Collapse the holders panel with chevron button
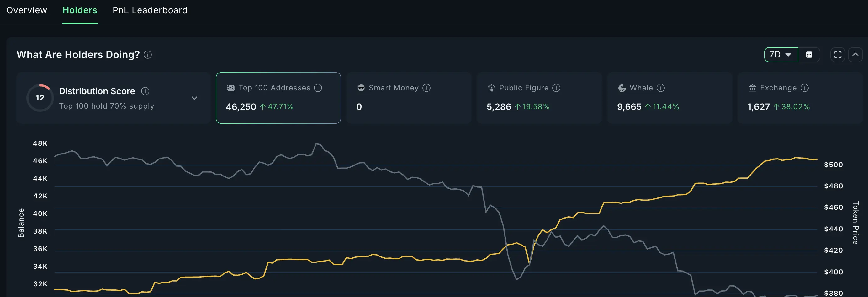 [855, 54]
